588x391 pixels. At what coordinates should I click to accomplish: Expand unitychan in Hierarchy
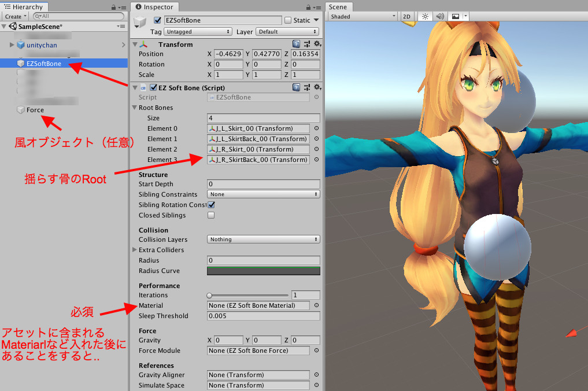pos(12,45)
